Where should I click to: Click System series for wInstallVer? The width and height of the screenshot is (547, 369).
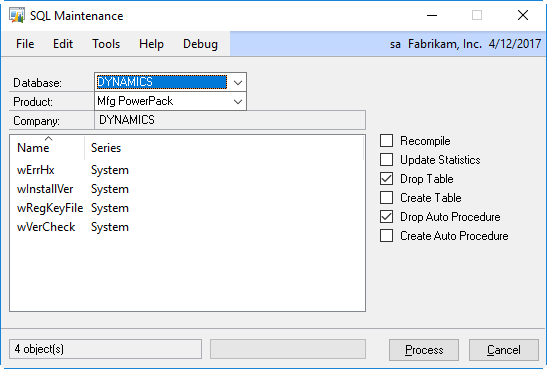click(x=110, y=189)
